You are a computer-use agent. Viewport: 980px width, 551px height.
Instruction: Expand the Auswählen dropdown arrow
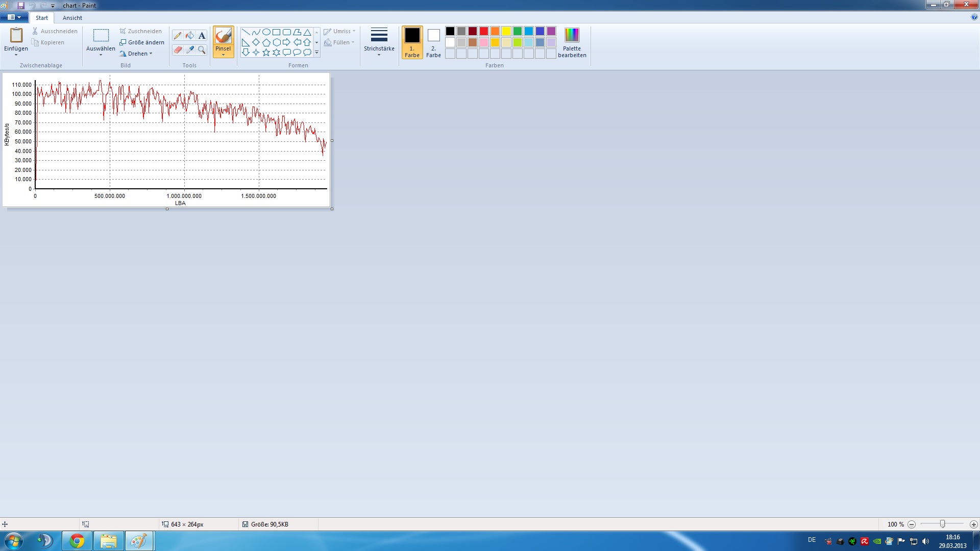click(x=101, y=55)
